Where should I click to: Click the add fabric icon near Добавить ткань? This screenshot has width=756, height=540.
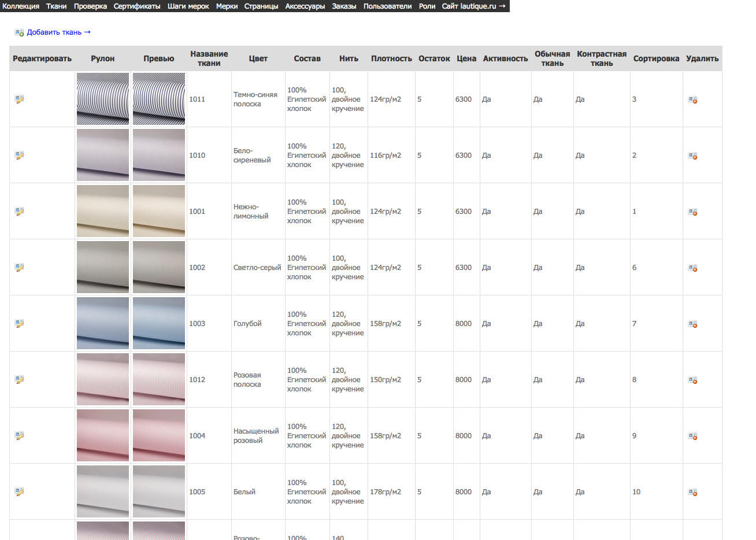(19, 33)
